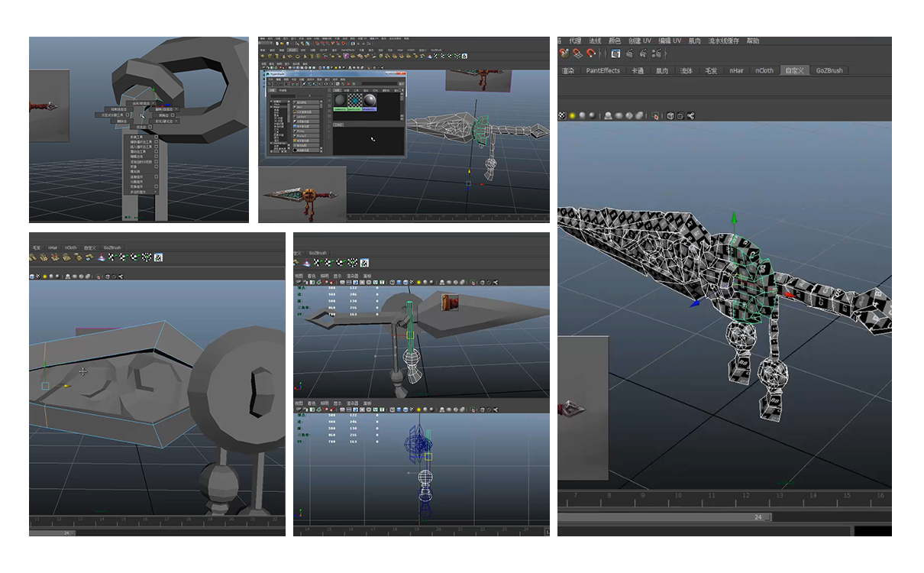Viewport: 924px width, 573px height.
Task: Click small reference thumbnail in top-left panel
Action: (x=49, y=105)
